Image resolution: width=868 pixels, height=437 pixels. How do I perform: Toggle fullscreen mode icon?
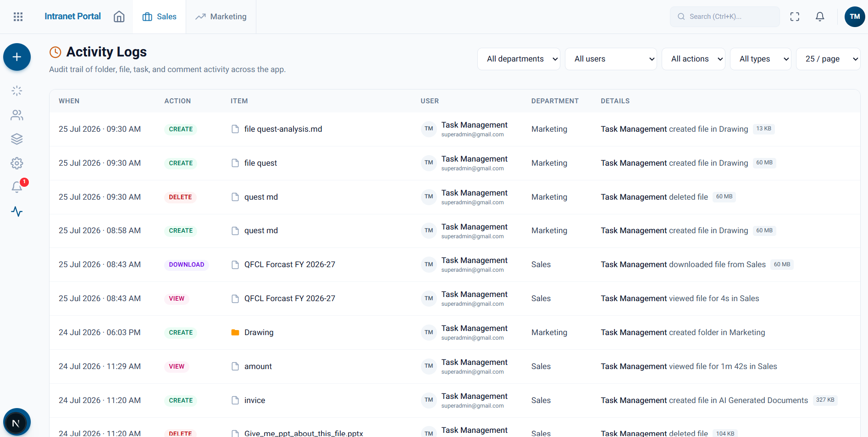point(795,17)
